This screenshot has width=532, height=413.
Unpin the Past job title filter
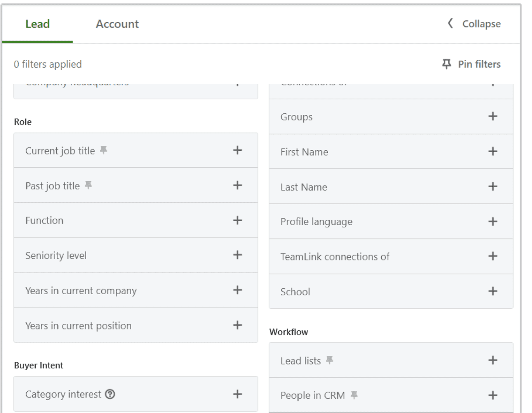point(89,185)
